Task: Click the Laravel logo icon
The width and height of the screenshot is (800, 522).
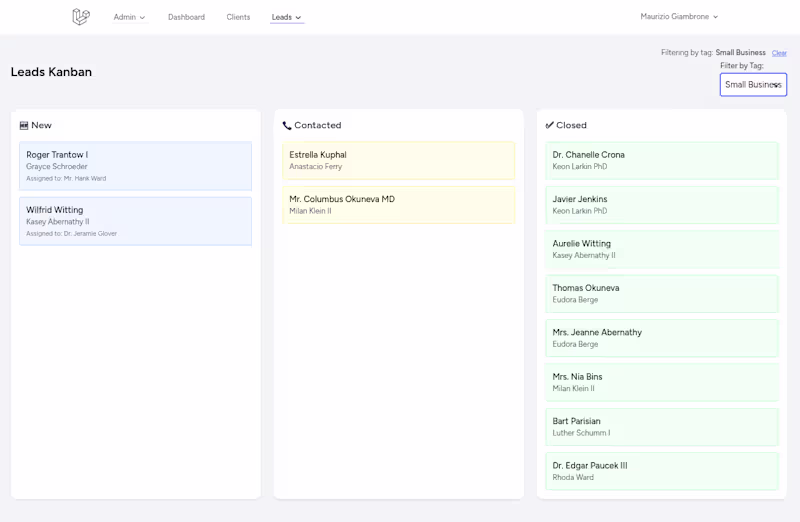Action: click(x=81, y=17)
